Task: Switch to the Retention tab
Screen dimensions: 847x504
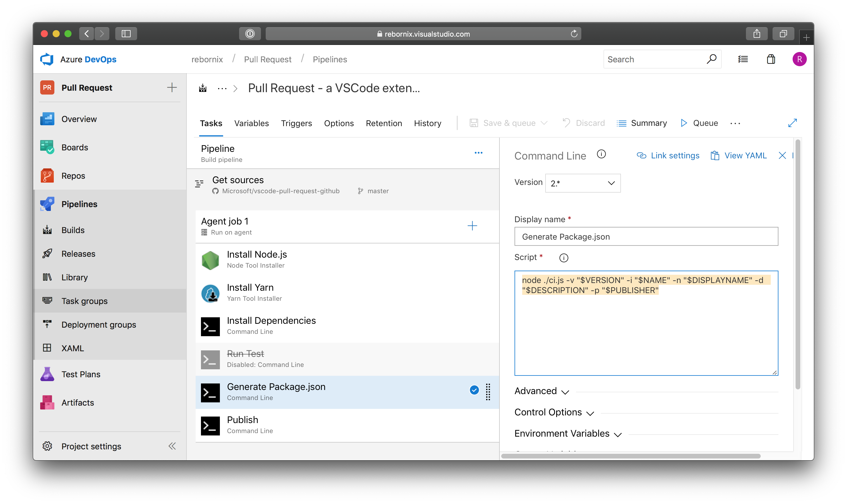Action: [384, 123]
